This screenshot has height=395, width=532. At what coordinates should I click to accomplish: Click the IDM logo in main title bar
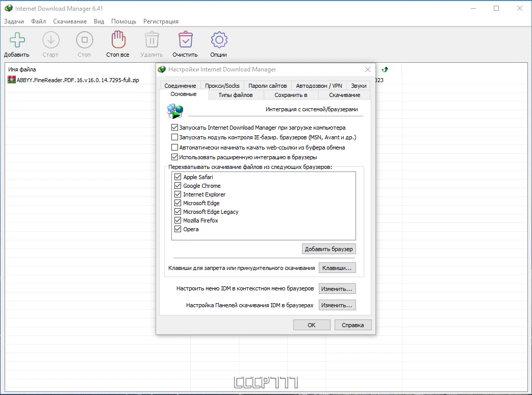8,8
